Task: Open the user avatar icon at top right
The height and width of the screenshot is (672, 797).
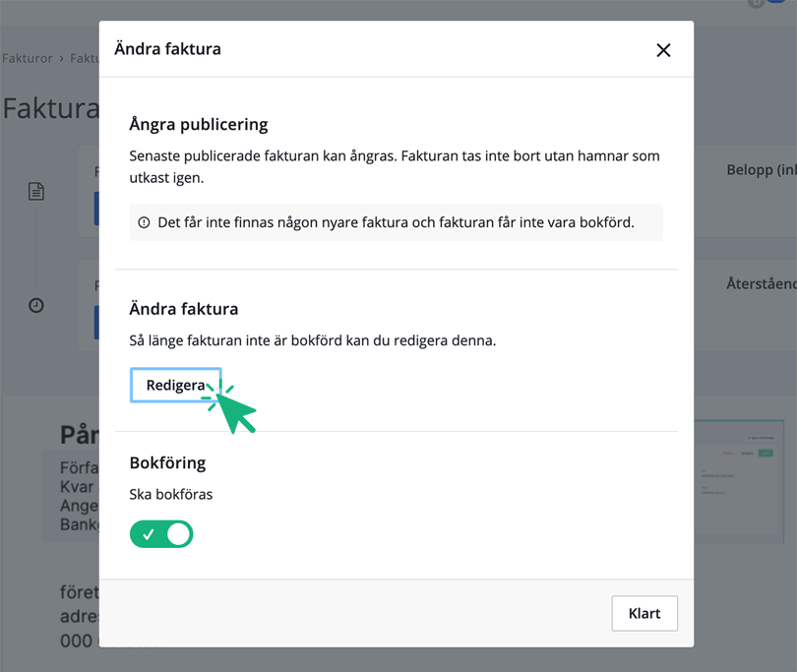Action: [x=755, y=3]
